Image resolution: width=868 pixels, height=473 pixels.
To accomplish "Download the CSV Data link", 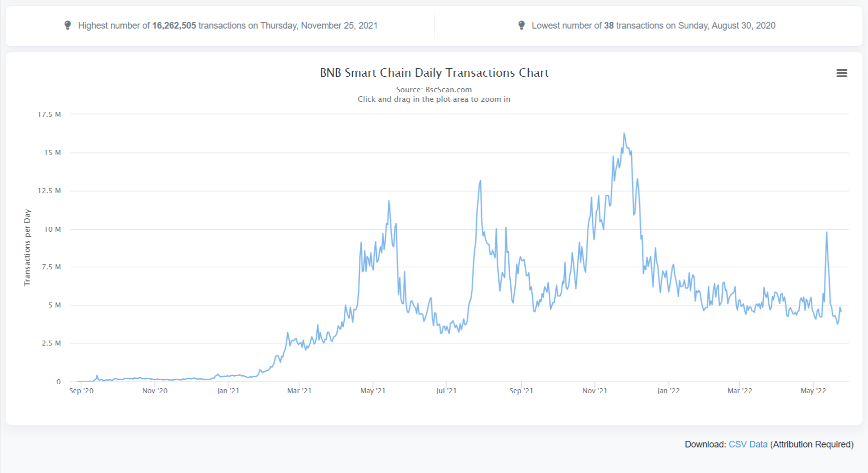I will point(748,444).
